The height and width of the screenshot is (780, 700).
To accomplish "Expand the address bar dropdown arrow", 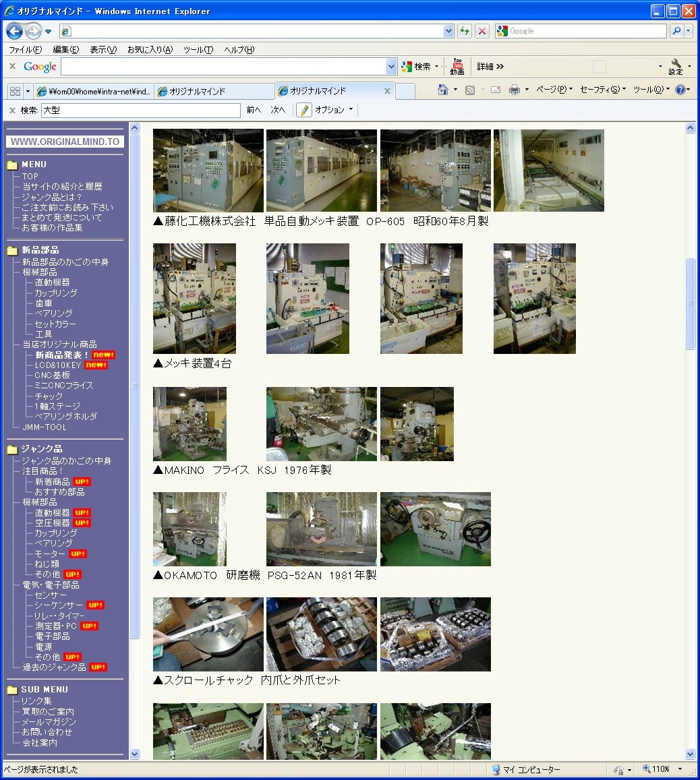I will click(449, 31).
